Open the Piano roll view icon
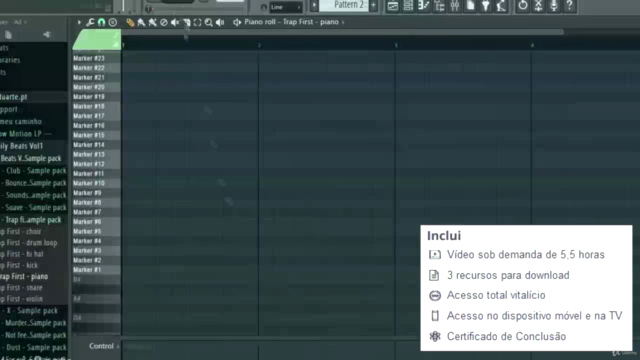This screenshot has width=640, height=360. 424,6
